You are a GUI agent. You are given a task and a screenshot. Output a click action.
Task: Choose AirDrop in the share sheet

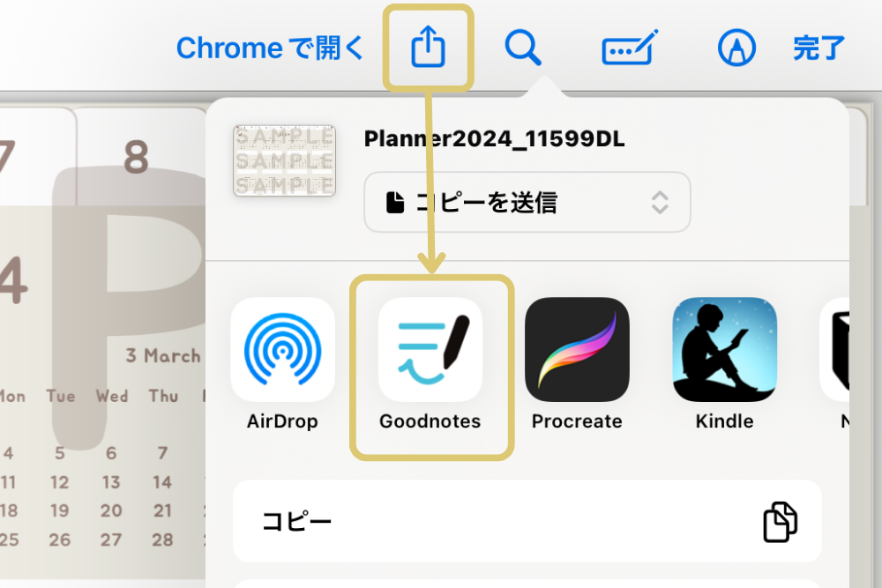click(282, 350)
